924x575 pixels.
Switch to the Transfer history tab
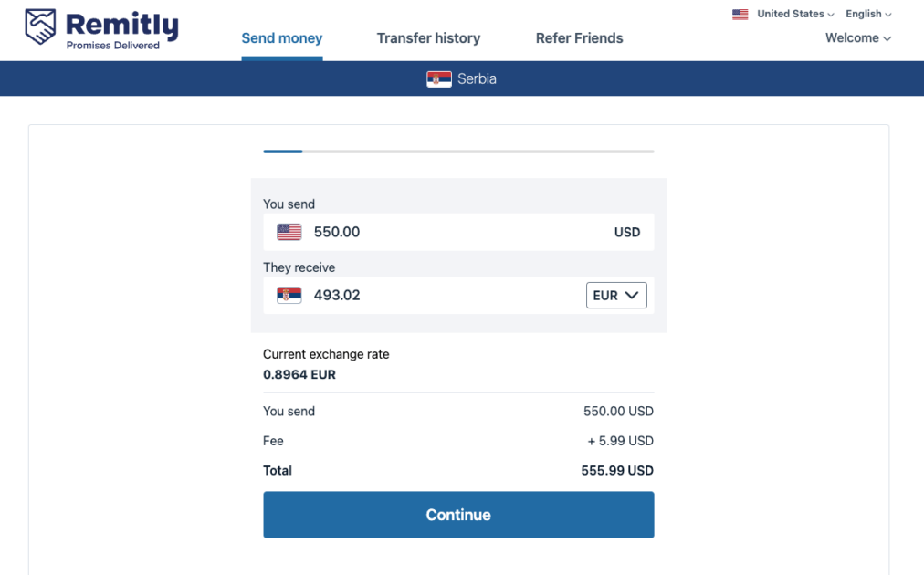[428, 37]
